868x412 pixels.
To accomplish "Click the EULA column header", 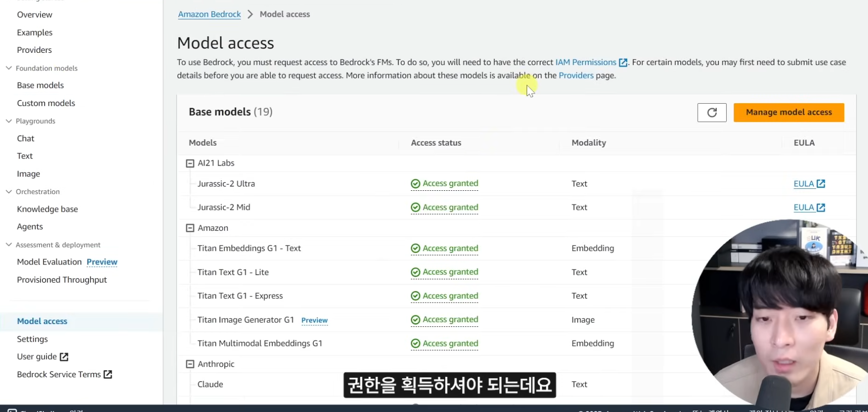I will 804,143.
